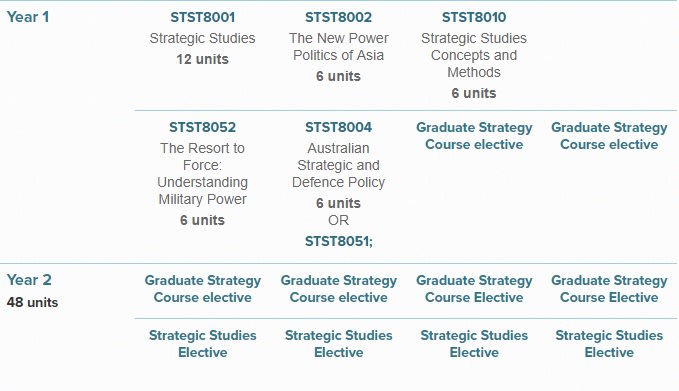Select the fourth Year 2 Graduate Strategy Course Elective

609,289
